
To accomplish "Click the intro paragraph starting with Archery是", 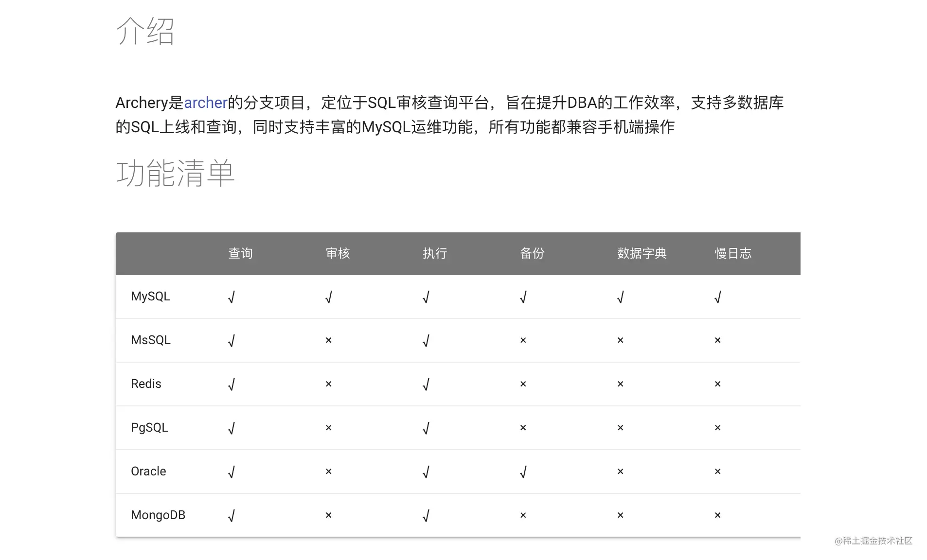I will coord(449,115).
